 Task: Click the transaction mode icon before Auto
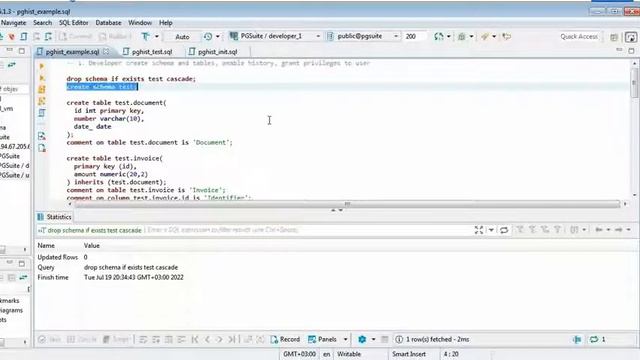click(x=145, y=36)
